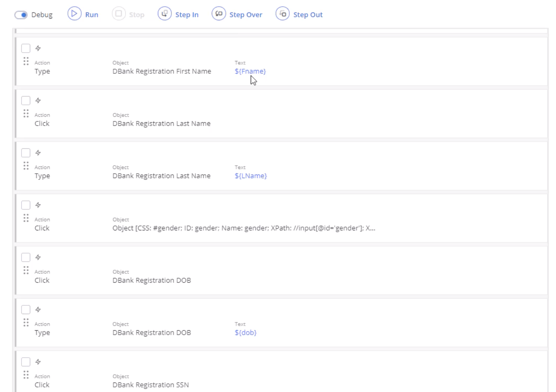The image size is (556, 392).
Task: Click the Stop square icon
Action: (x=118, y=14)
